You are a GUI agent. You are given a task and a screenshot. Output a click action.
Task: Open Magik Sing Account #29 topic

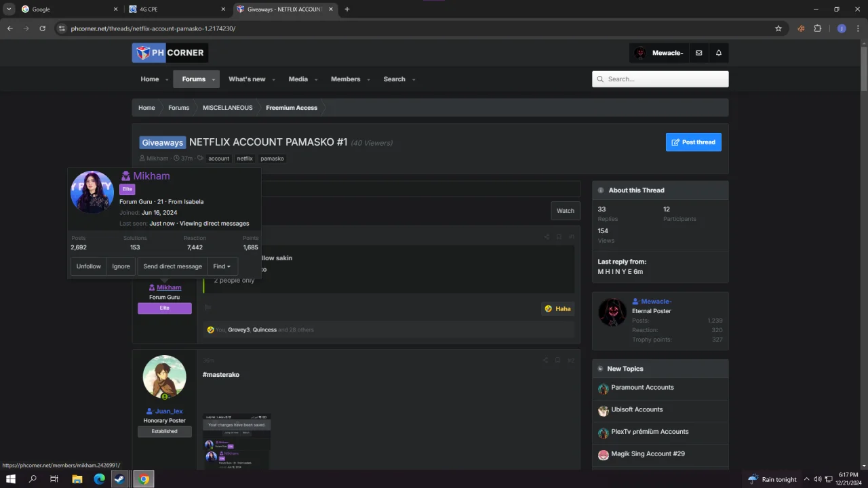pyautogui.click(x=648, y=453)
